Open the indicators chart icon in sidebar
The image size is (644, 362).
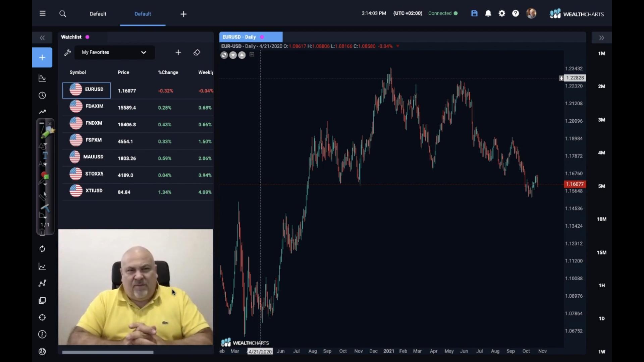42,78
